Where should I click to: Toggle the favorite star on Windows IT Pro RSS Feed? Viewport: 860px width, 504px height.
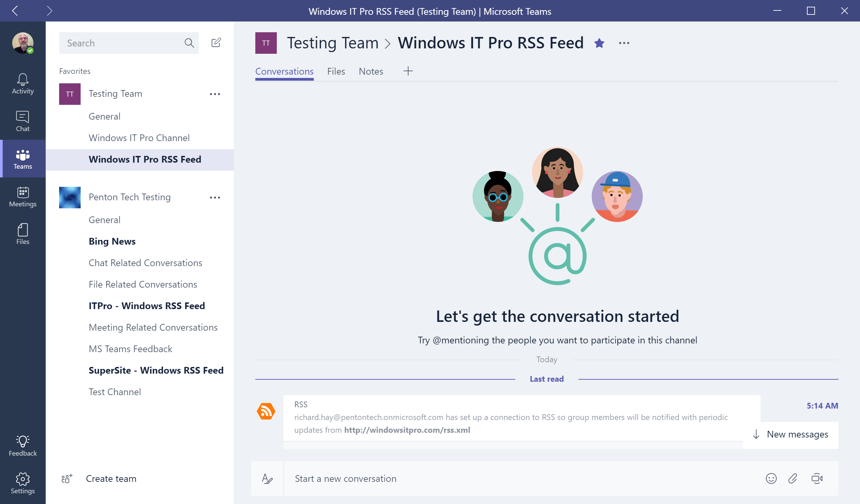pyautogui.click(x=600, y=43)
